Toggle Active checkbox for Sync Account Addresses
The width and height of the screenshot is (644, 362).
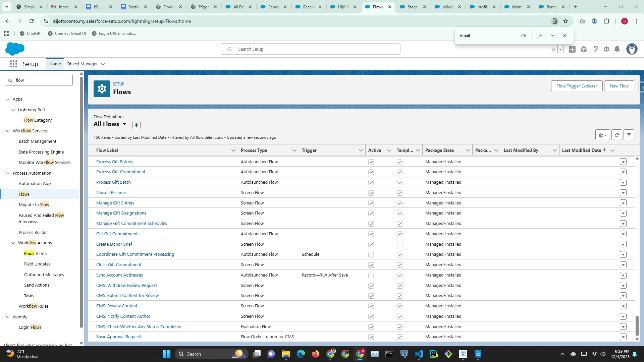[371, 276]
